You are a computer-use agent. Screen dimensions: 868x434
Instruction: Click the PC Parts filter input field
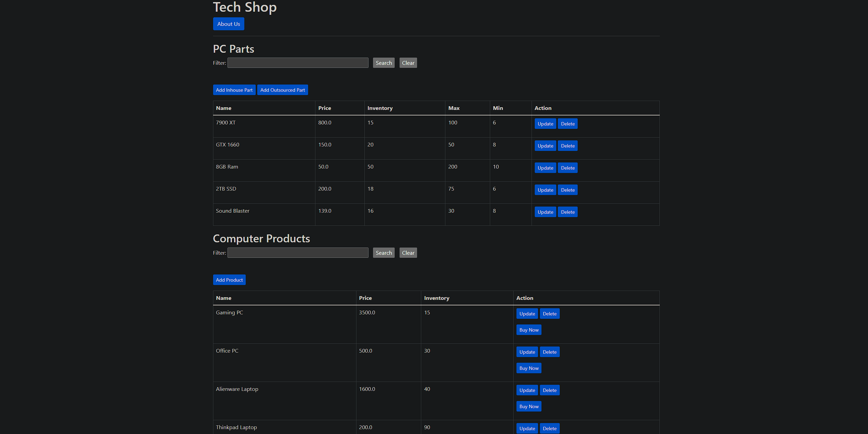click(x=297, y=62)
